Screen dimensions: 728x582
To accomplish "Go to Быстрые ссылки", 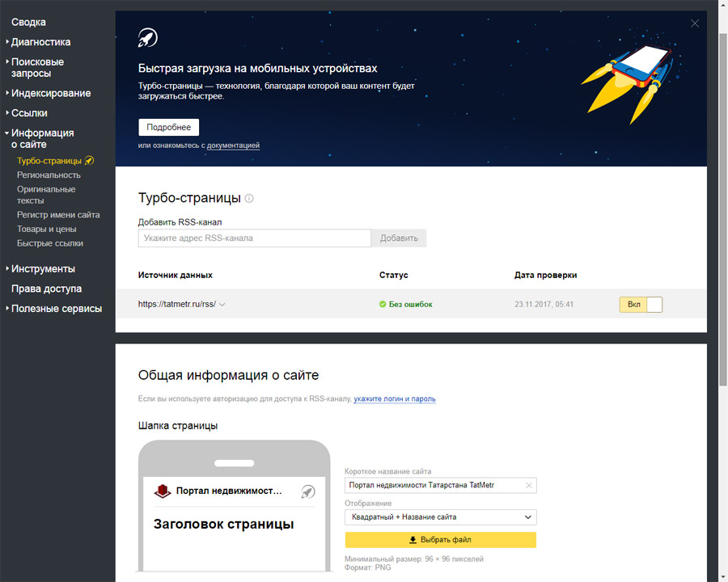I will pos(50,243).
